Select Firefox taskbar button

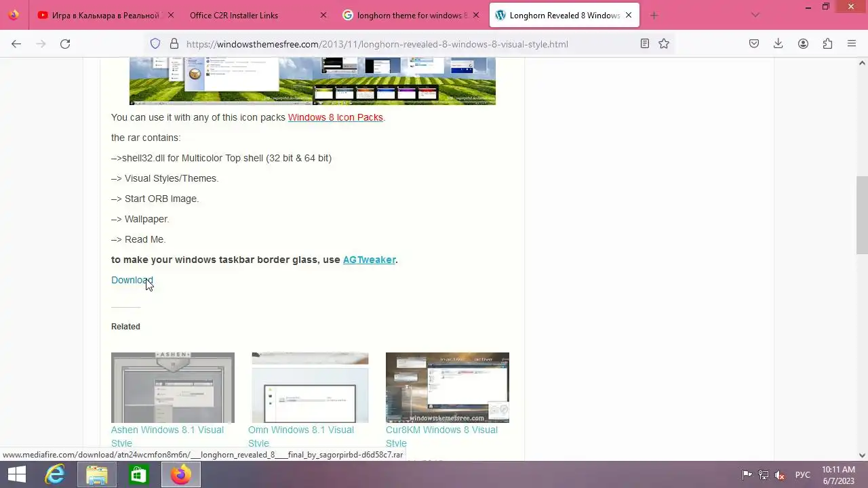pos(180,474)
